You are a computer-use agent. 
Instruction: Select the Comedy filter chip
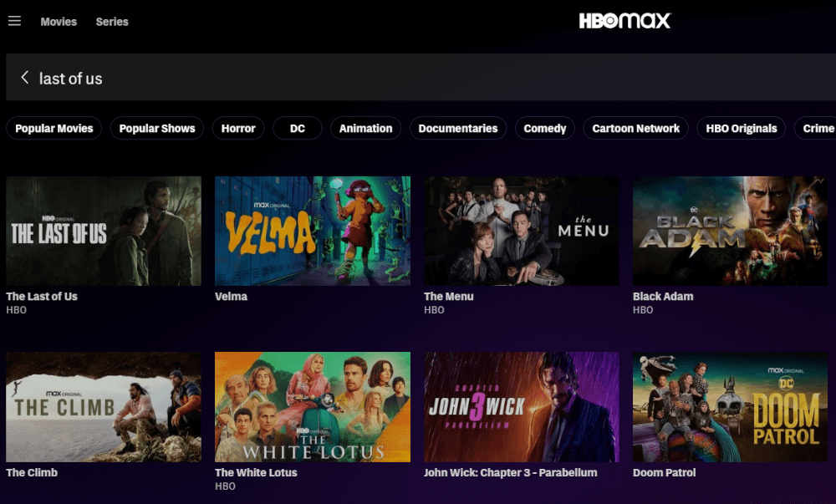click(545, 129)
